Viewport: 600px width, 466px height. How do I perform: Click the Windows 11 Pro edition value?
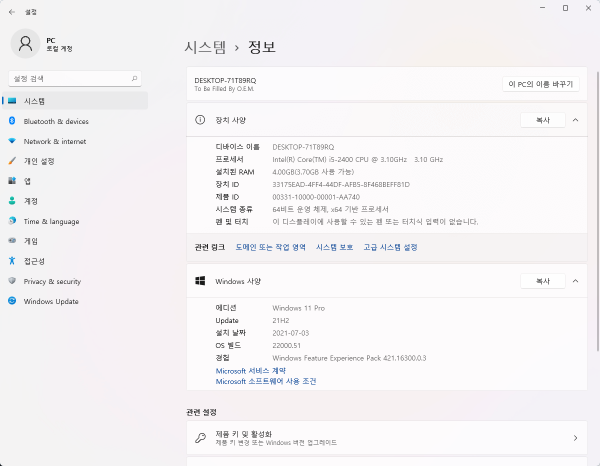(x=298, y=308)
